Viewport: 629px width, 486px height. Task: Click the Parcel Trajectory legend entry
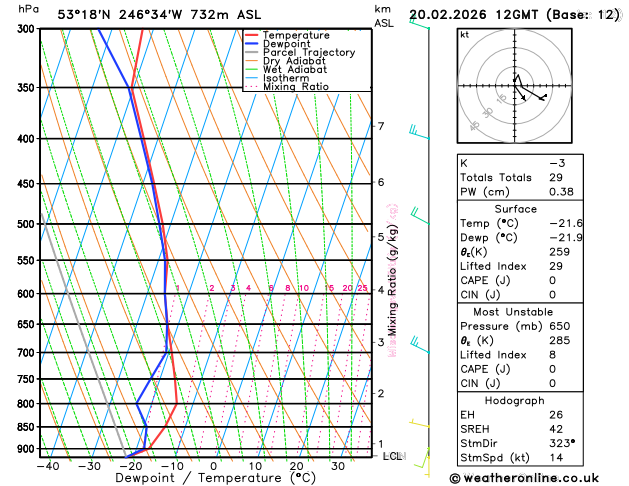pos(300,53)
